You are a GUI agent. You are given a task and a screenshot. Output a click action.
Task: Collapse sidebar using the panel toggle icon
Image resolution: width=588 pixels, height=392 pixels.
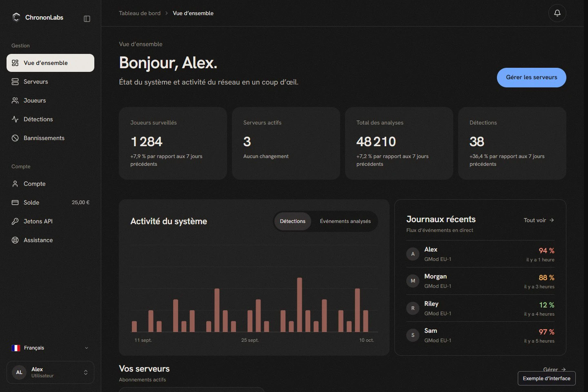(x=87, y=19)
